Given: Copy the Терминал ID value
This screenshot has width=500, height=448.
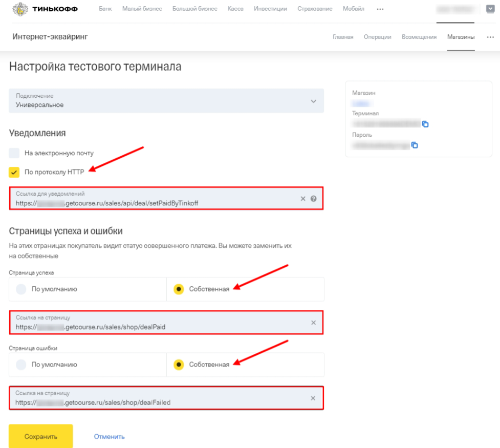Looking at the screenshot, I should pos(425,124).
